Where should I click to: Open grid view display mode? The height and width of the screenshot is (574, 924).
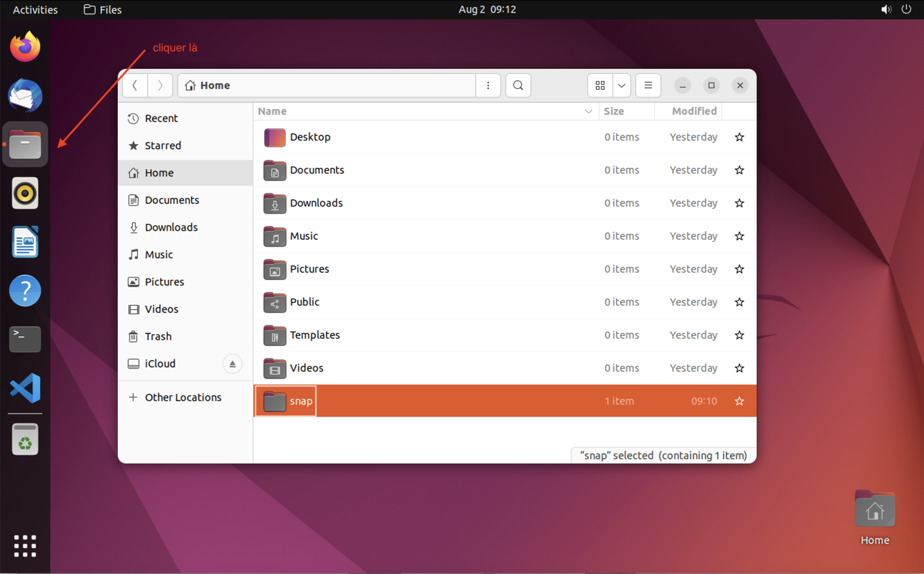tap(600, 85)
